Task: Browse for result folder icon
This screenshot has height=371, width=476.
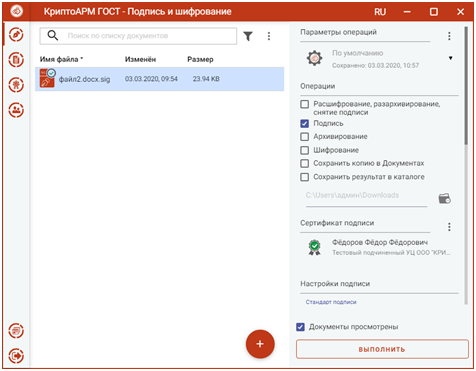Action: coord(444,198)
